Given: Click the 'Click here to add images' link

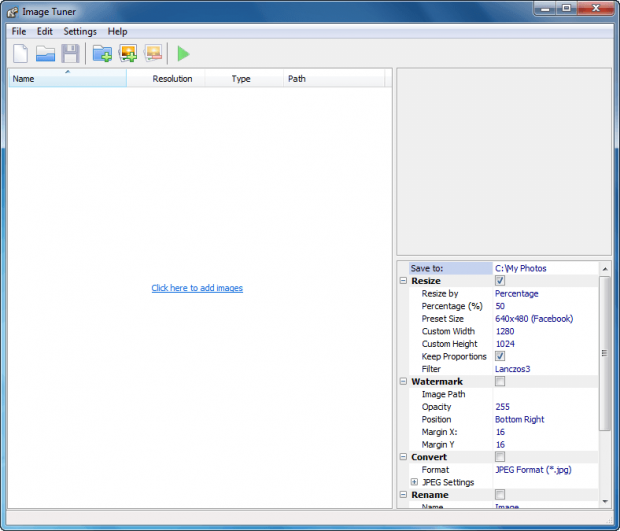Looking at the screenshot, I should (197, 288).
